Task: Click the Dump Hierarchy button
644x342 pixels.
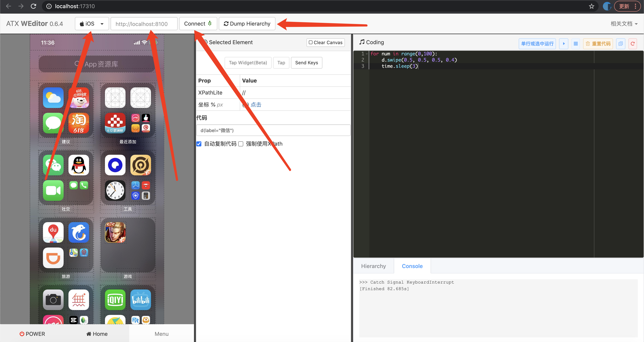Action: pos(247,24)
